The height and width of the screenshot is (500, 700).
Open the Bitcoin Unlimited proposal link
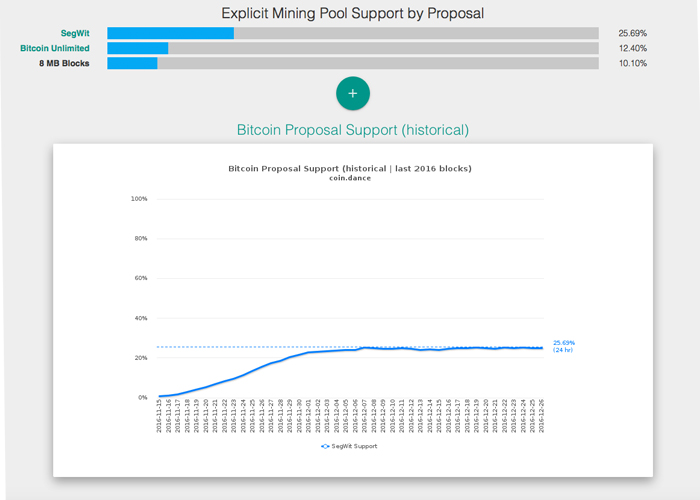[x=55, y=48]
